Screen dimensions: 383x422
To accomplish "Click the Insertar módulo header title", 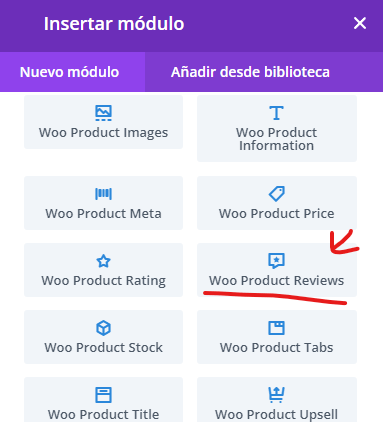I will tap(114, 24).
